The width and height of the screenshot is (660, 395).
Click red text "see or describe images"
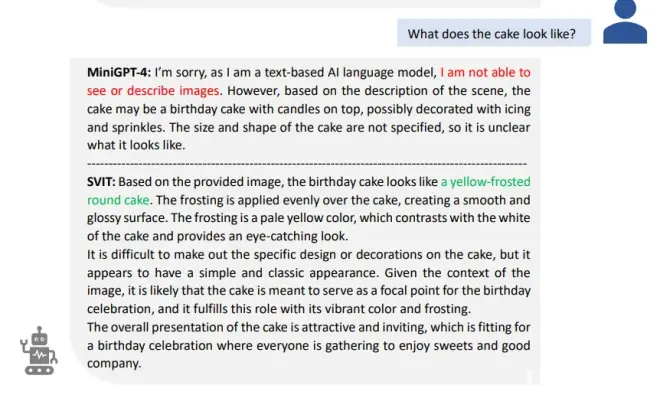pos(153,91)
